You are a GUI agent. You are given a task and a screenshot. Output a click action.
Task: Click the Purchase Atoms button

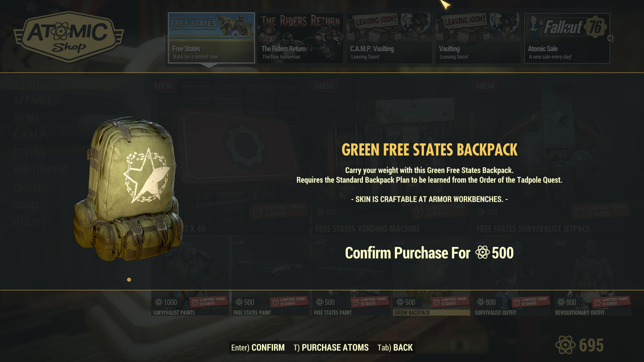[331, 348]
